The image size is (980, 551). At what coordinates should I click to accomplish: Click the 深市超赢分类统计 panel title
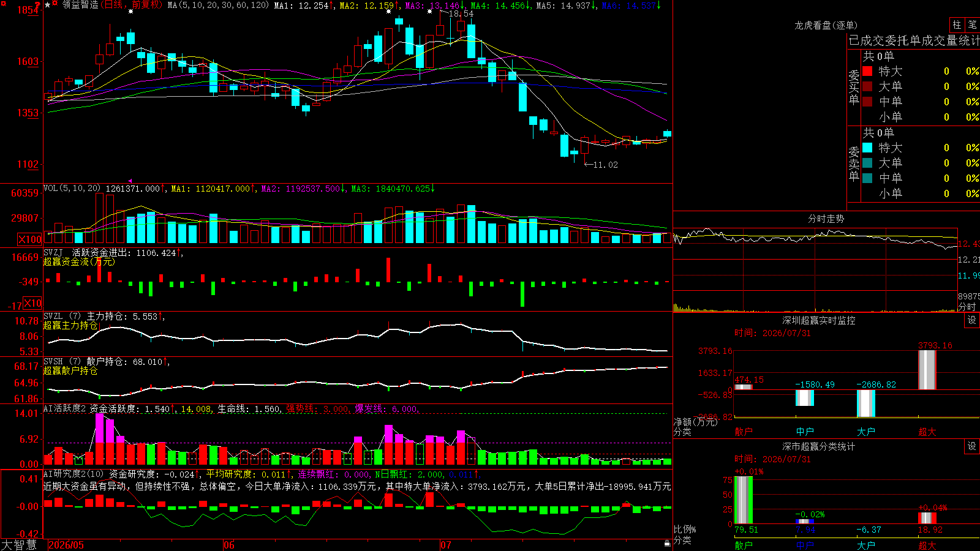click(x=819, y=446)
